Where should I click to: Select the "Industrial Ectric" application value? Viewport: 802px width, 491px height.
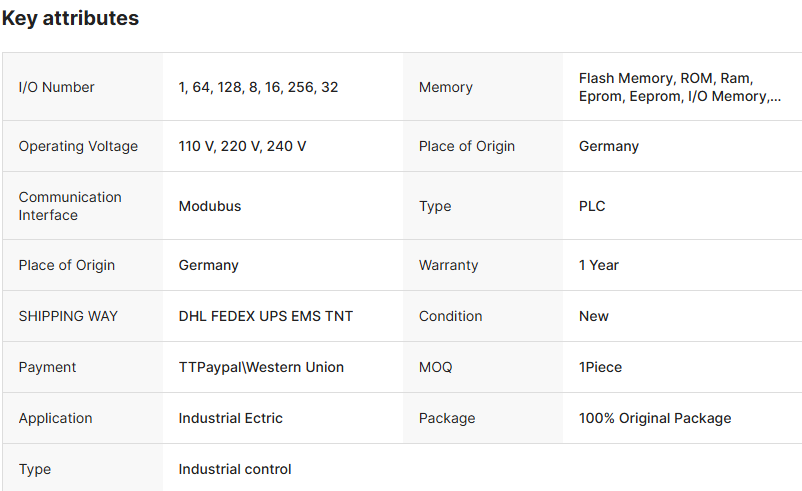[230, 418]
